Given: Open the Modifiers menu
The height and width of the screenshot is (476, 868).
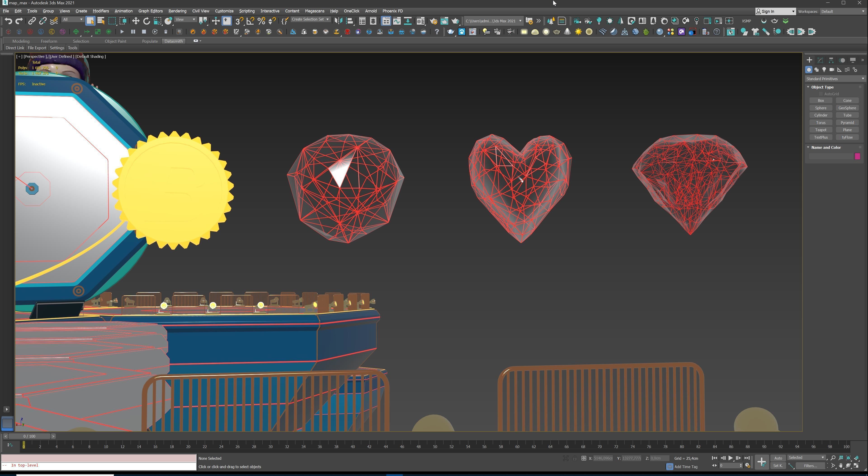Looking at the screenshot, I should 101,11.
